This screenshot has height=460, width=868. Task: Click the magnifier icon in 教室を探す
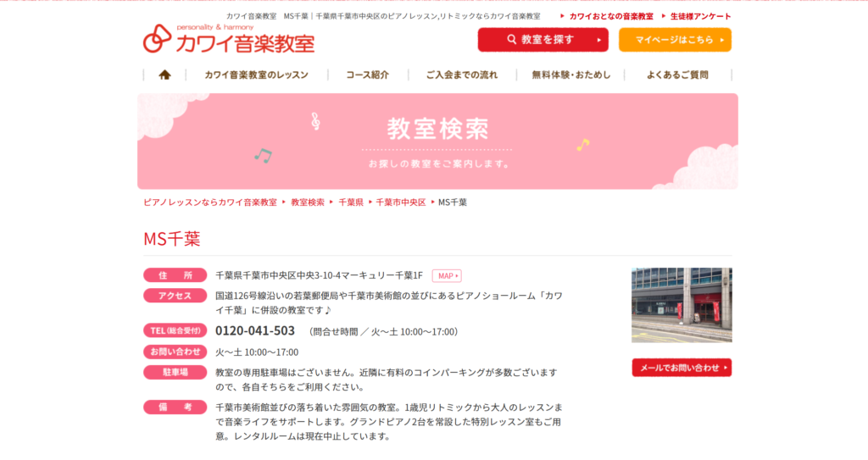pyautogui.click(x=511, y=39)
